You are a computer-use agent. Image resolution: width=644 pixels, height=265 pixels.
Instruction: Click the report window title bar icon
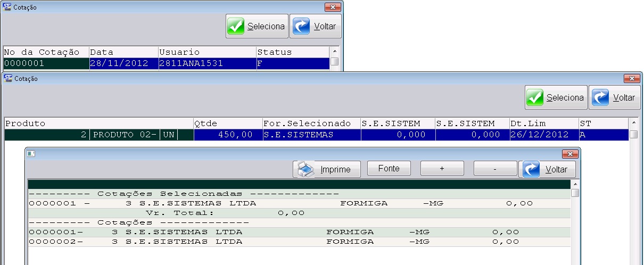point(31,154)
